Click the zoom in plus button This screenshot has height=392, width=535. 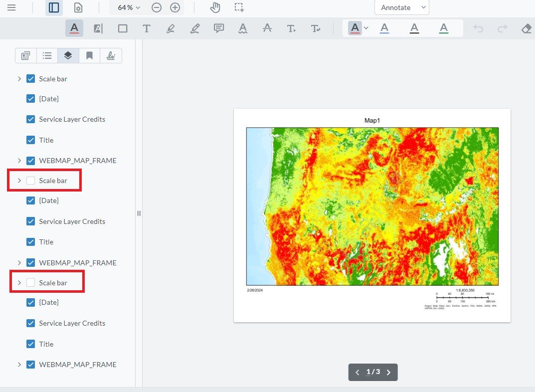point(175,7)
